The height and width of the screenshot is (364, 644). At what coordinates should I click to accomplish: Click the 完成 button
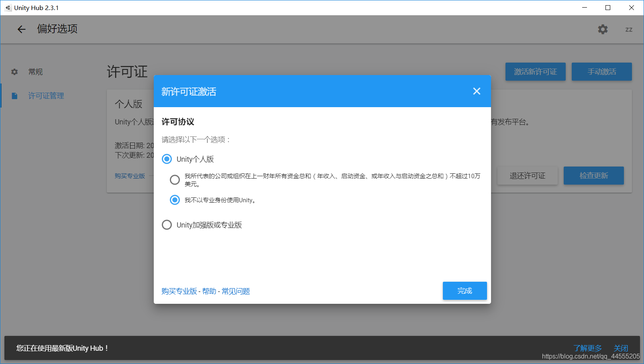(x=465, y=291)
